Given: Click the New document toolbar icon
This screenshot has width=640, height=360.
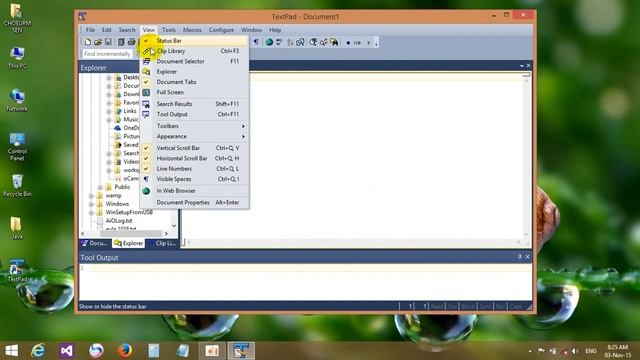Looking at the screenshot, I should [88, 42].
